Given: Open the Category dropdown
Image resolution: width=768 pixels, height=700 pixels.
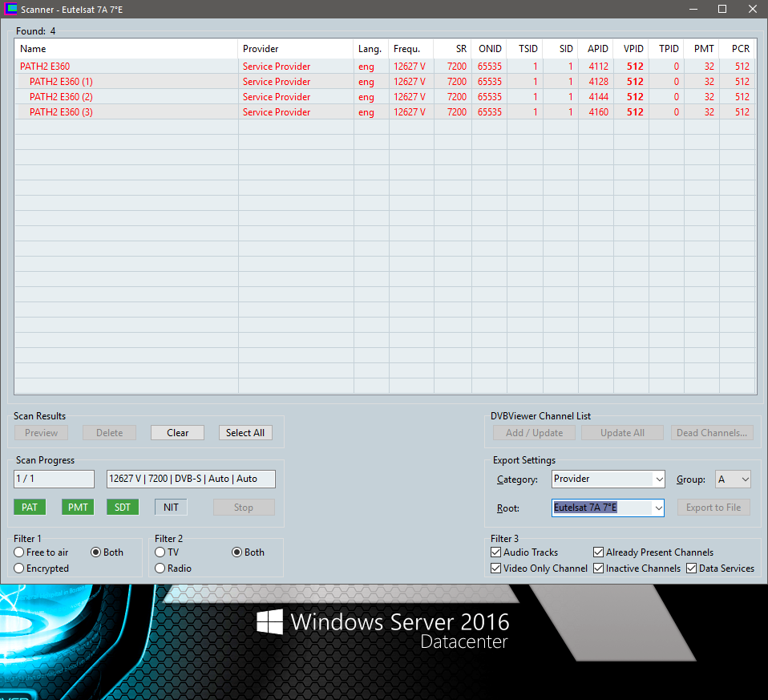Looking at the screenshot, I should point(659,479).
